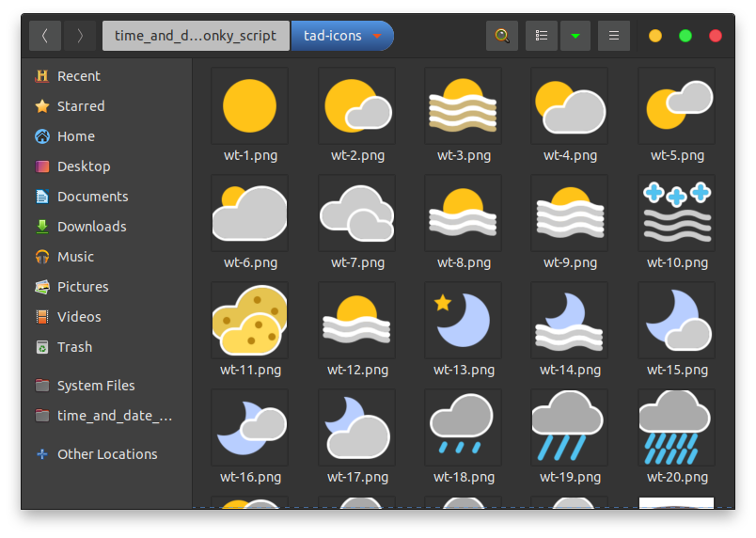Open Music in the sidebar

pos(106,257)
